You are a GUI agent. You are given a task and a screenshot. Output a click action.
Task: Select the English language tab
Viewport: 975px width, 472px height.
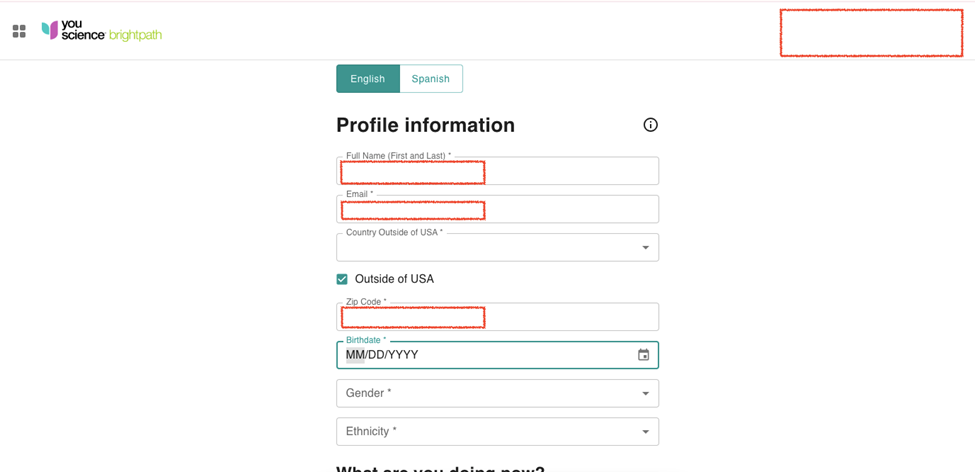point(368,79)
